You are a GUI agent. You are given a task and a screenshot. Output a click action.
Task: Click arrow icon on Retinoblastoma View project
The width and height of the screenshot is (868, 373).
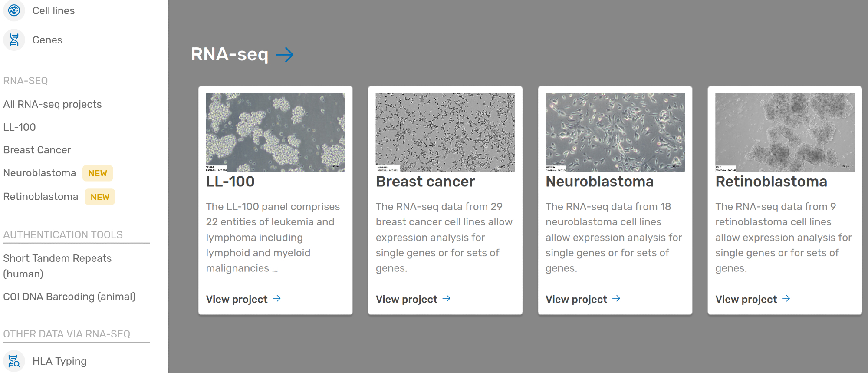click(786, 299)
